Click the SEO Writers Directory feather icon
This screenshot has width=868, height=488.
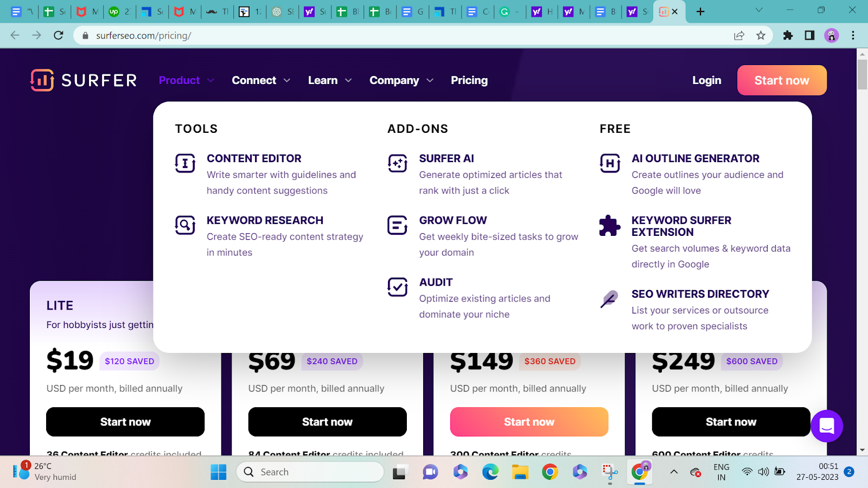tap(609, 299)
